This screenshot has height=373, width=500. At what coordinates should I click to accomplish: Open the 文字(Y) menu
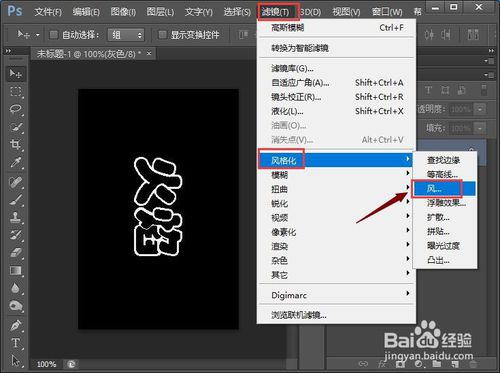coord(199,12)
